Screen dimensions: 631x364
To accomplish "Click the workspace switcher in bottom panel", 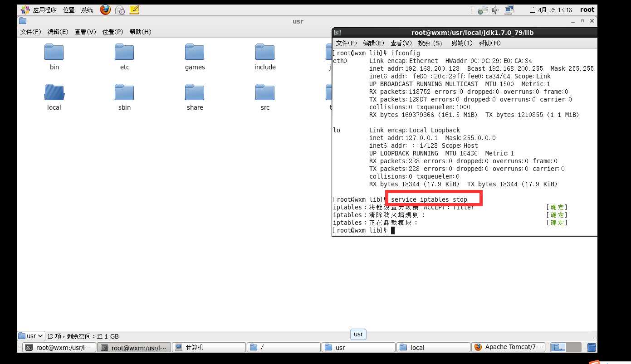I will (x=566, y=347).
